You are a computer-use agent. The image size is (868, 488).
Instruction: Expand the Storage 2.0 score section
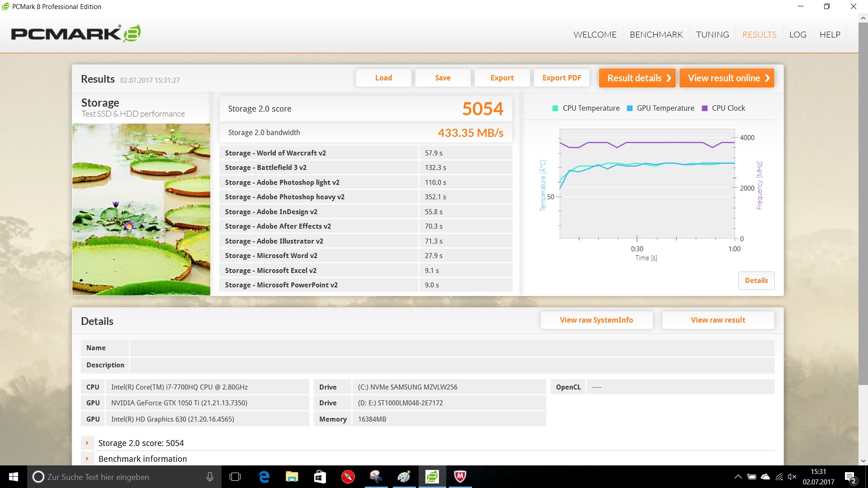pos(87,443)
